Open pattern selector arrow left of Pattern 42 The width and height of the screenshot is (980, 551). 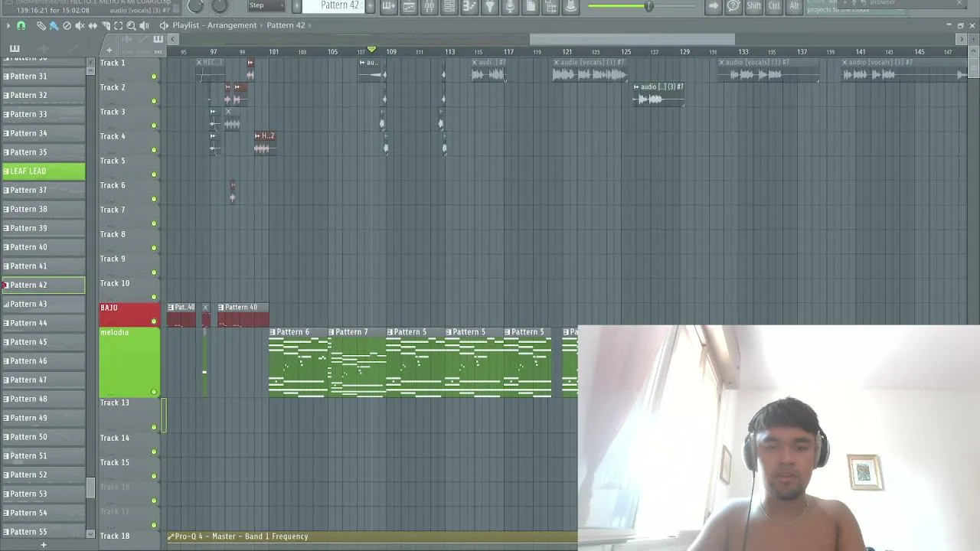pyautogui.click(x=296, y=6)
